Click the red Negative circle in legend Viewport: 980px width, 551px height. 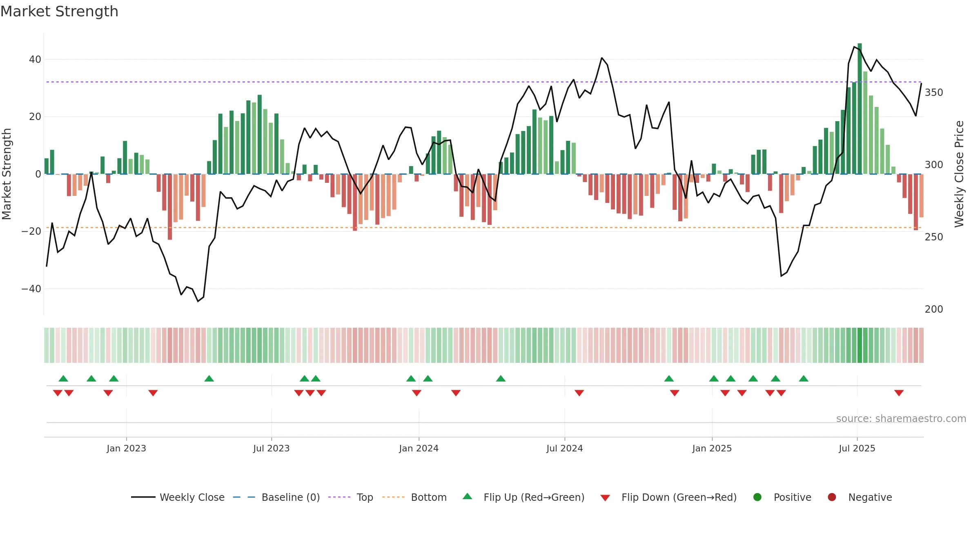point(832,497)
